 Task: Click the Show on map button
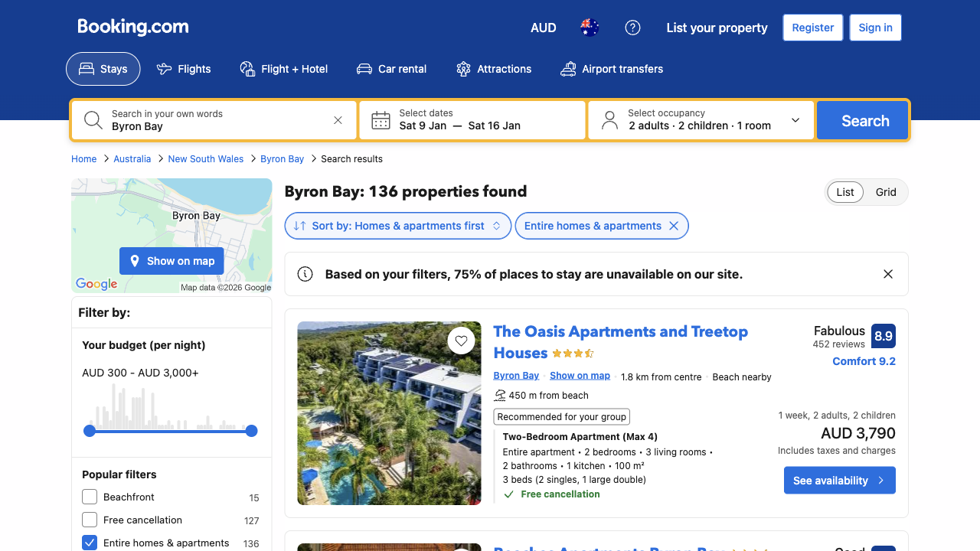pyautogui.click(x=171, y=261)
